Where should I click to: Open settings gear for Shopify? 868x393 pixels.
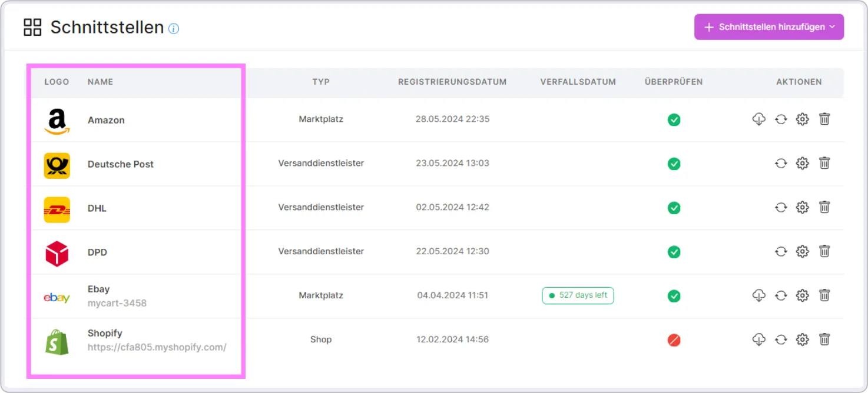point(802,339)
